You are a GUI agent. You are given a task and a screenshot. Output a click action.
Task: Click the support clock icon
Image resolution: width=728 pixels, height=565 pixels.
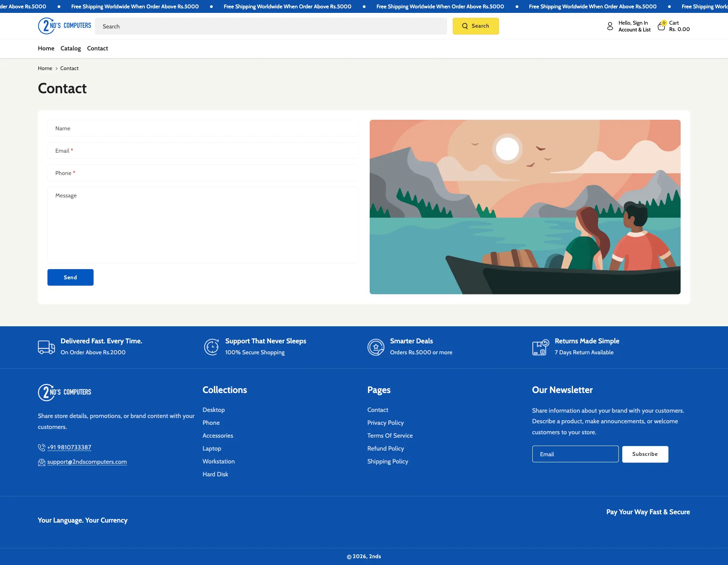point(211,347)
